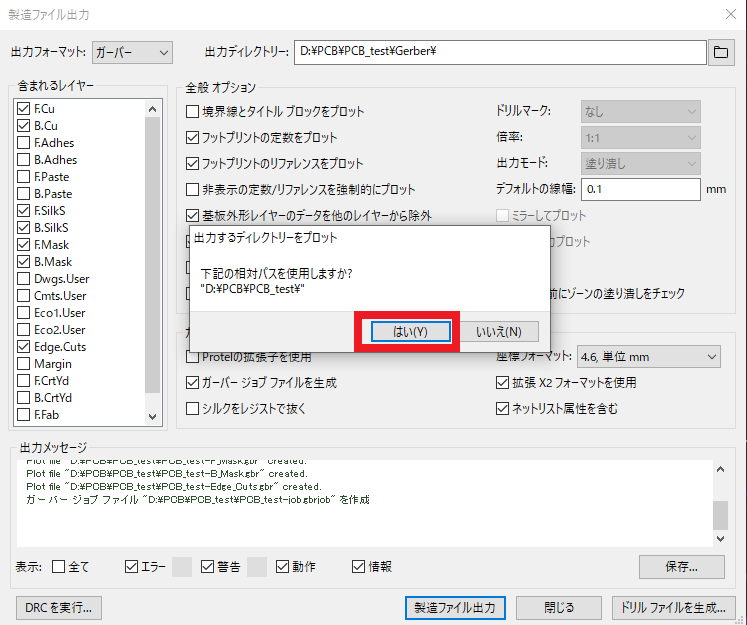This screenshot has height=625, width=747.
Task: Enable the 全て display filter checkbox
Action: tap(58, 567)
